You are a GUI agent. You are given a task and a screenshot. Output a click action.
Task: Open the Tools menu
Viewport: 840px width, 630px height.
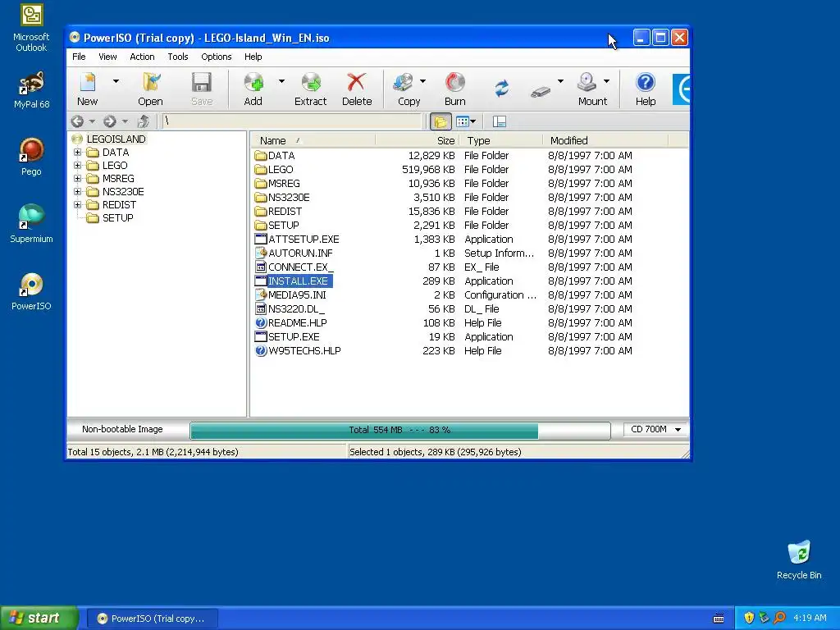click(178, 57)
